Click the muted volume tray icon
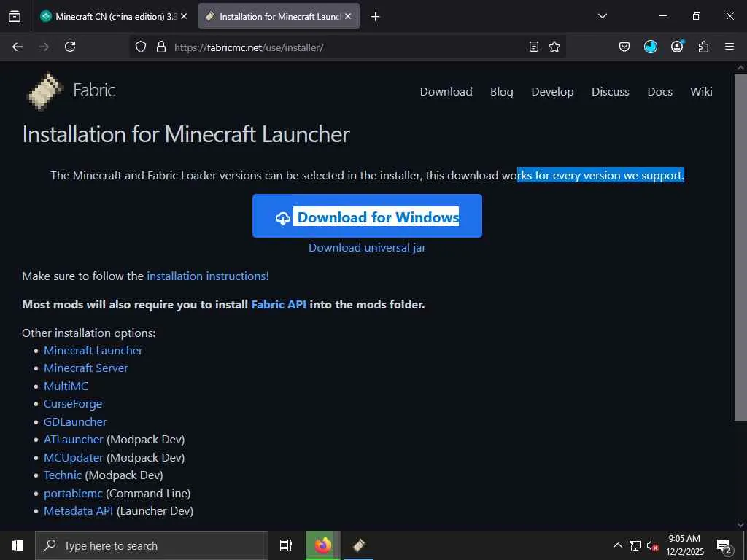747x560 pixels. [652, 545]
